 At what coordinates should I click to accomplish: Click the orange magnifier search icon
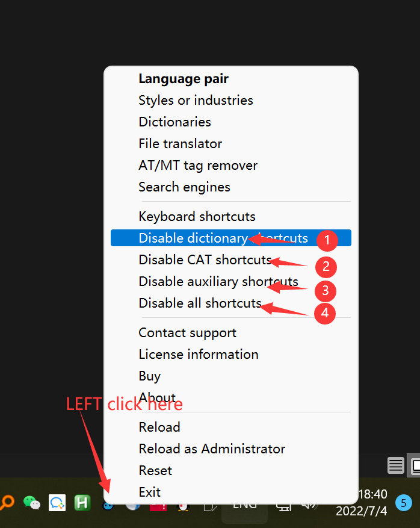pos(7,502)
